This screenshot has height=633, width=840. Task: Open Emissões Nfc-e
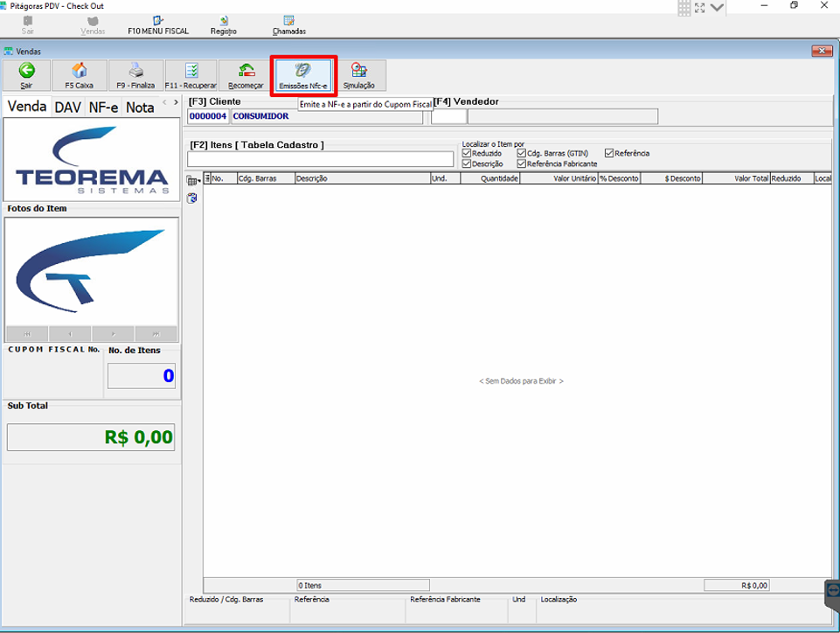coord(303,75)
